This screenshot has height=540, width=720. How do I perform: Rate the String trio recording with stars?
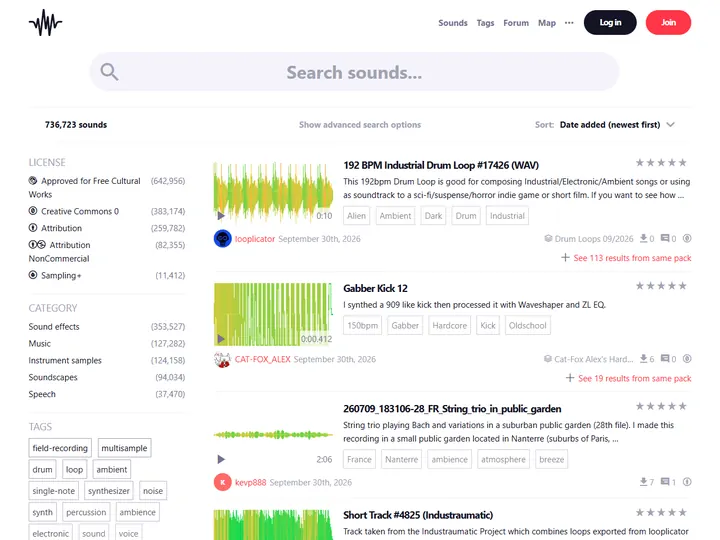661,406
